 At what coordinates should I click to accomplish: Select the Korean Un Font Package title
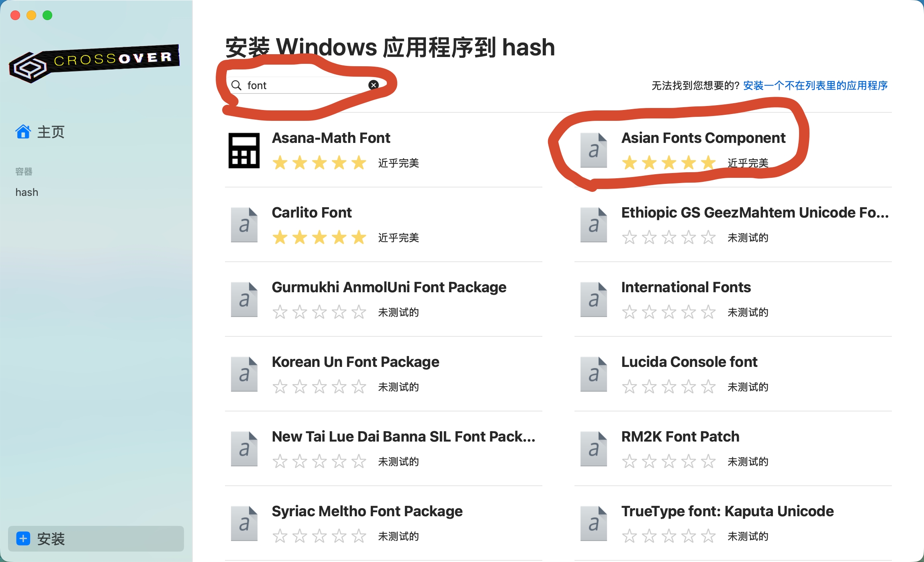pyautogui.click(x=356, y=362)
